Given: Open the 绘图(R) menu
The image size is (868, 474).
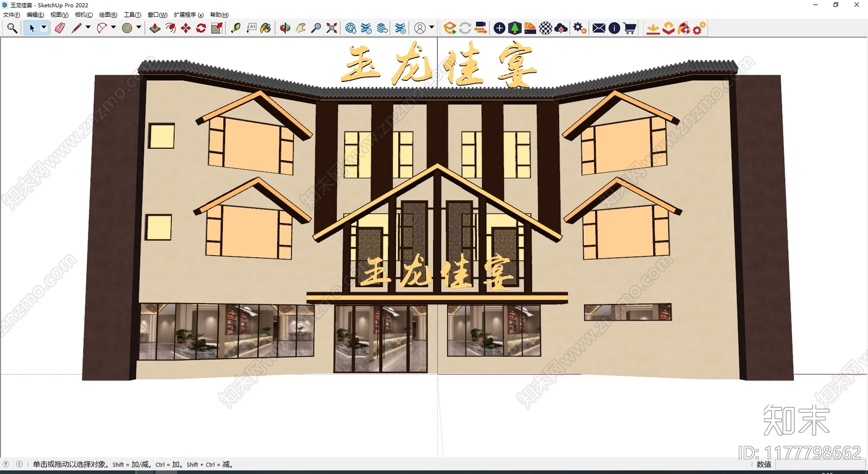Looking at the screenshot, I should click(x=108, y=15).
